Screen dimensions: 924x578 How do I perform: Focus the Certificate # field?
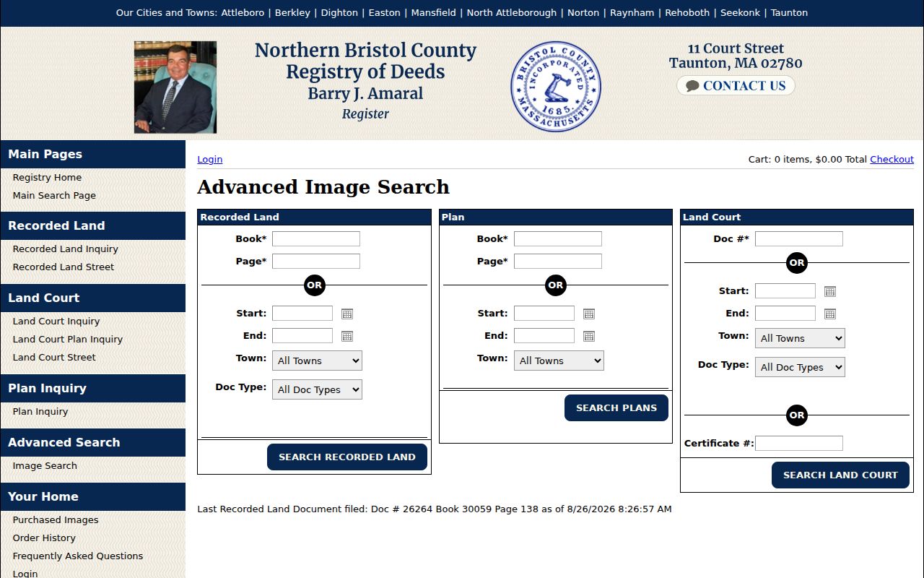[x=799, y=443]
